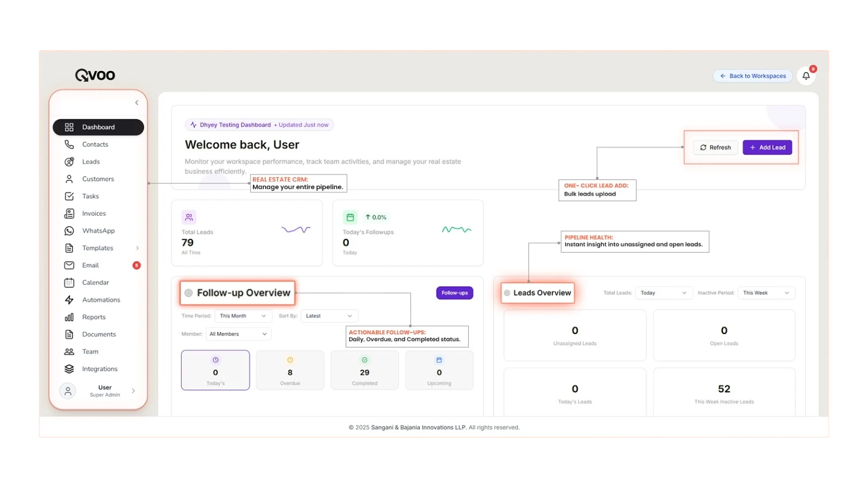Click the Documents file icon
The height and width of the screenshot is (488, 868).
click(69, 335)
